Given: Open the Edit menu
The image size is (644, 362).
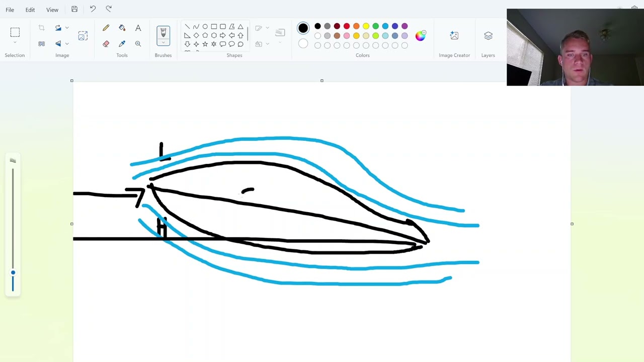Looking at the screenshot, I should pyautogui.click(x=30, y=10).
